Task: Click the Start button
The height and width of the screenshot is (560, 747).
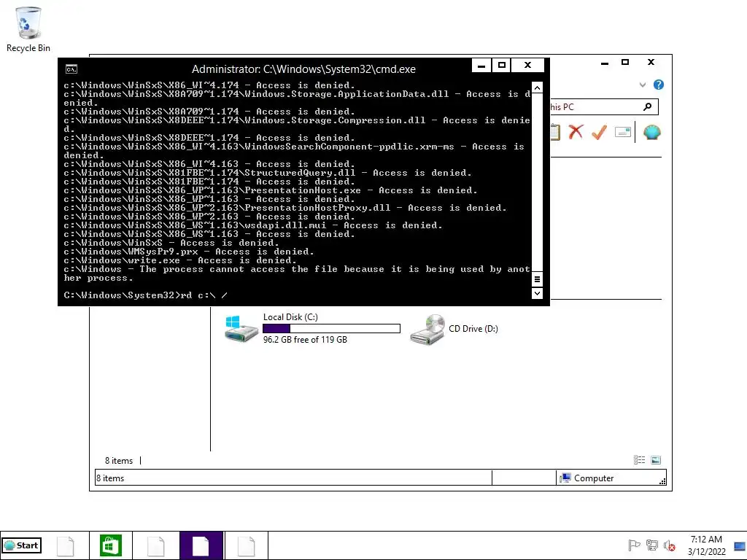Action: coord(21,545)
